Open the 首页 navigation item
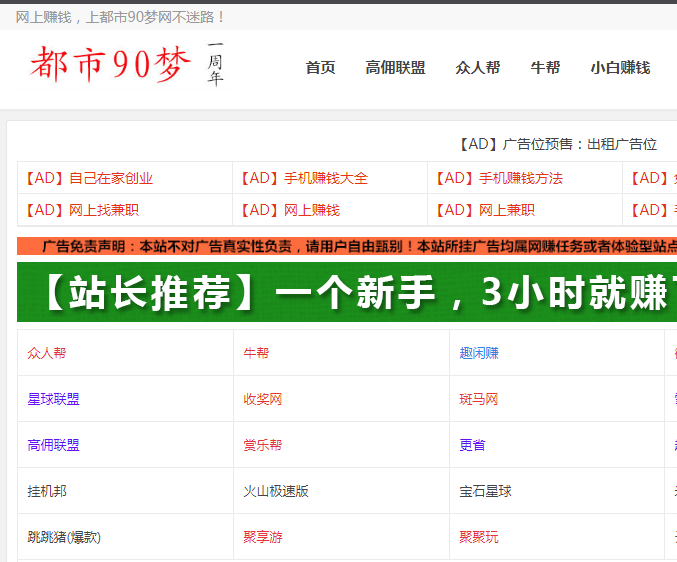The width and height of the screenshot is (677, 562). (320, 68)
